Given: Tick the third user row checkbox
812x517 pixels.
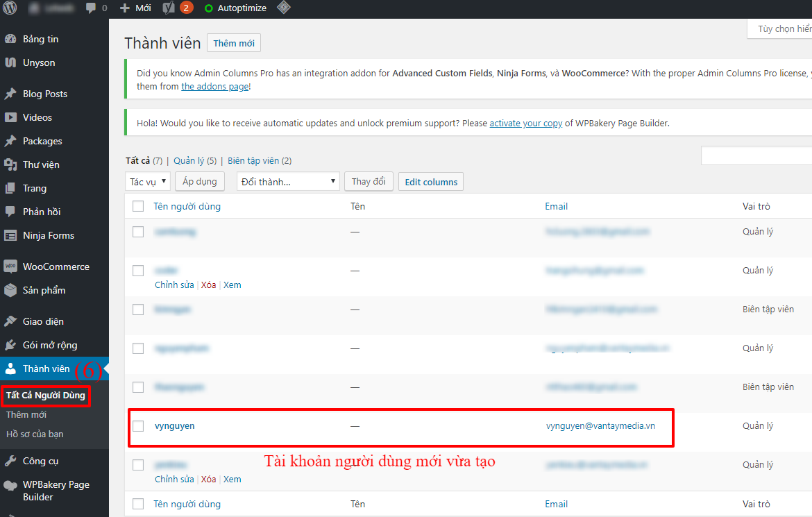Looking at the screenshot, I should (138, 310).
